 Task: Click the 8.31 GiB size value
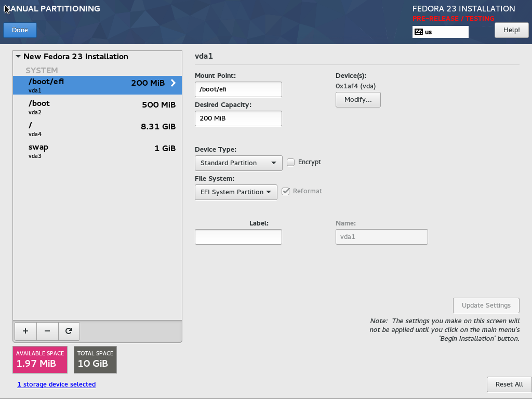158,127
